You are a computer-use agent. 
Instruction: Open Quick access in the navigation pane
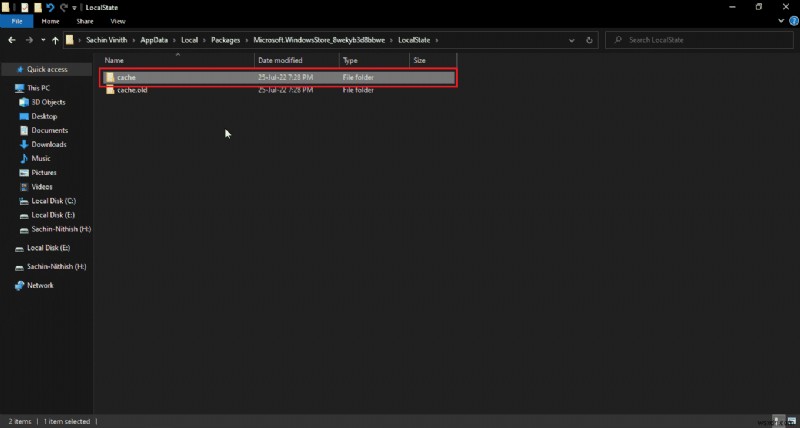[47, 69]
